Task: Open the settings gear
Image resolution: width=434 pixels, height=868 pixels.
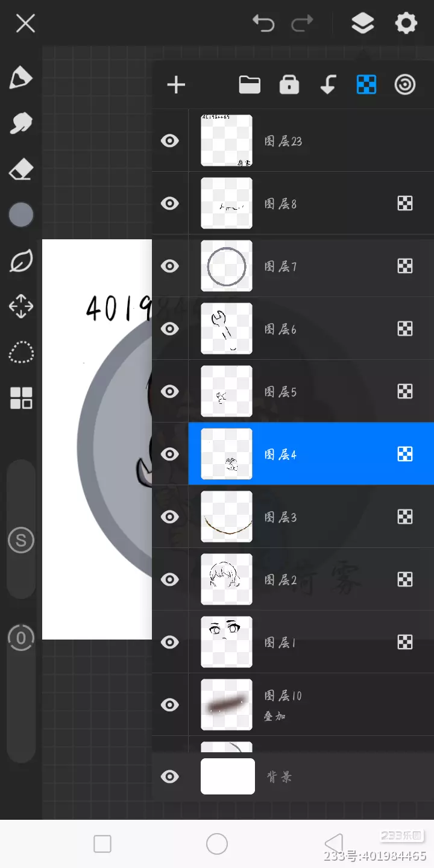Action: (x=406, y=24)
